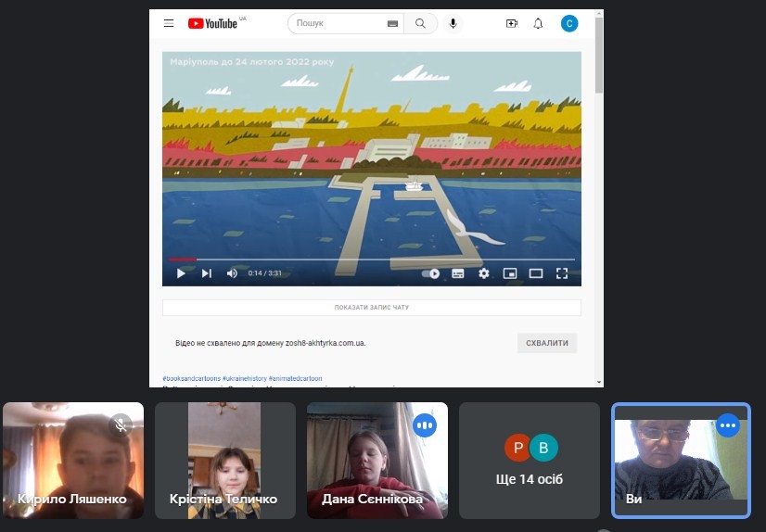The width and height of the screenshot is (766, 532).
Task: Click the video title overlay about Маріуполь
Action: coord(252,62)
